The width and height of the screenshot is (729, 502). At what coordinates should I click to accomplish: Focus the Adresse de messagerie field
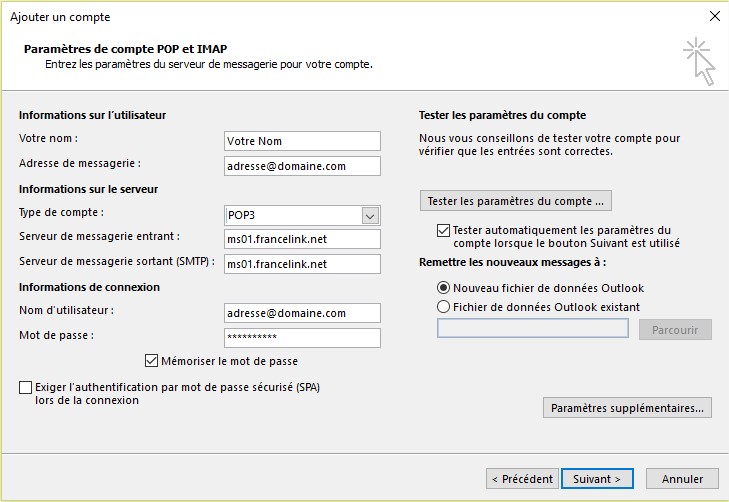pyautogui.click(x=302, y=166)
